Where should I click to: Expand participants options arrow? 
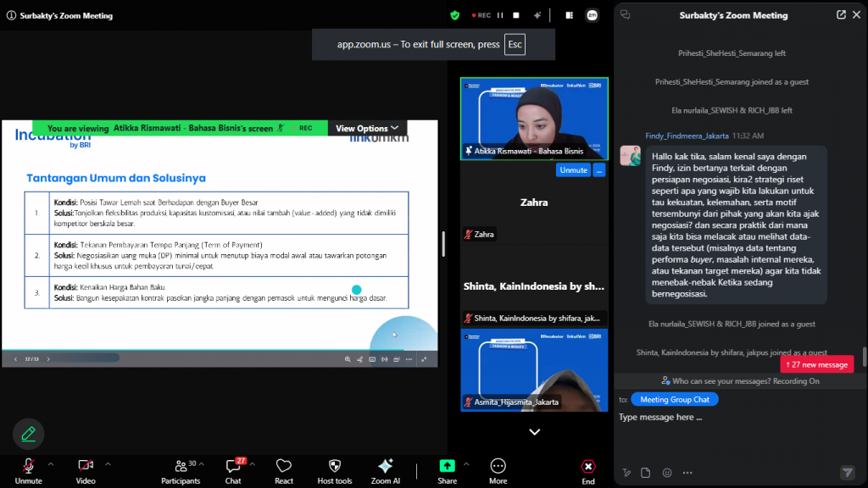click(x=202, y=464)
